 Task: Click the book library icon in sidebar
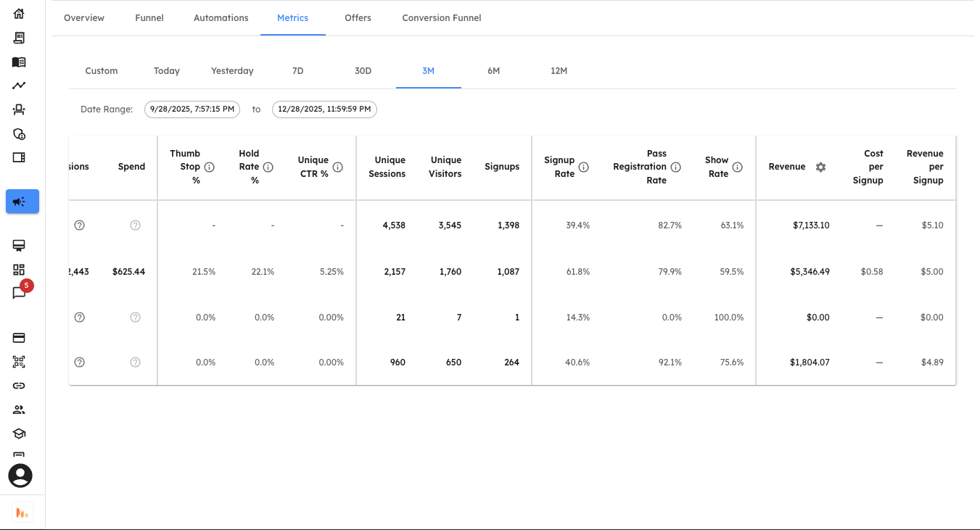[20, 61]
